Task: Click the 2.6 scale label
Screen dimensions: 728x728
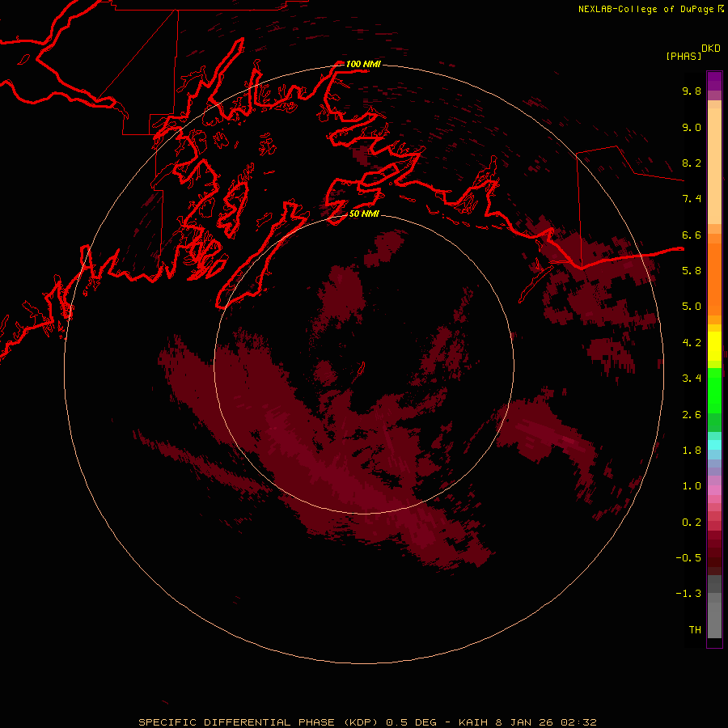Action: pyautogui.click(x=692, y=415)
